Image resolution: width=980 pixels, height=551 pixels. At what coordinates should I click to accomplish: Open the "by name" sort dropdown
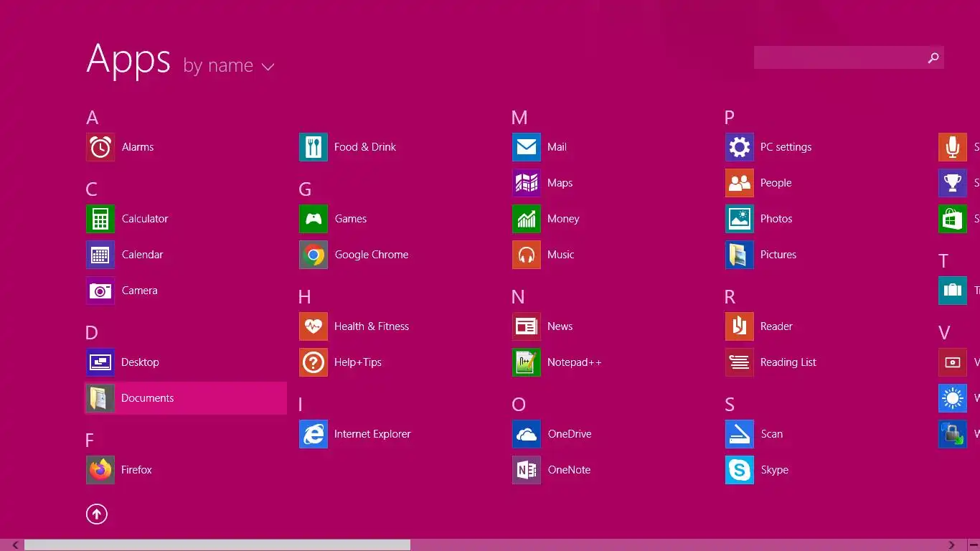click(x=229, y=66)
